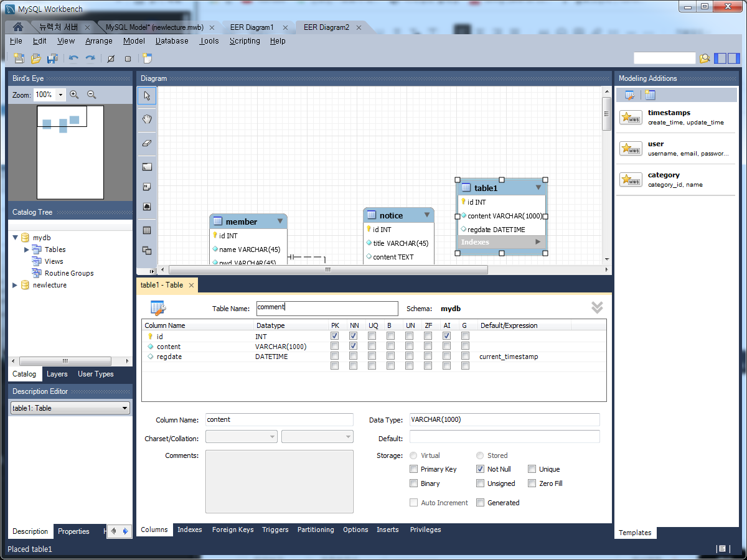
Task: Open the Scripting menu
Action: 245,41
